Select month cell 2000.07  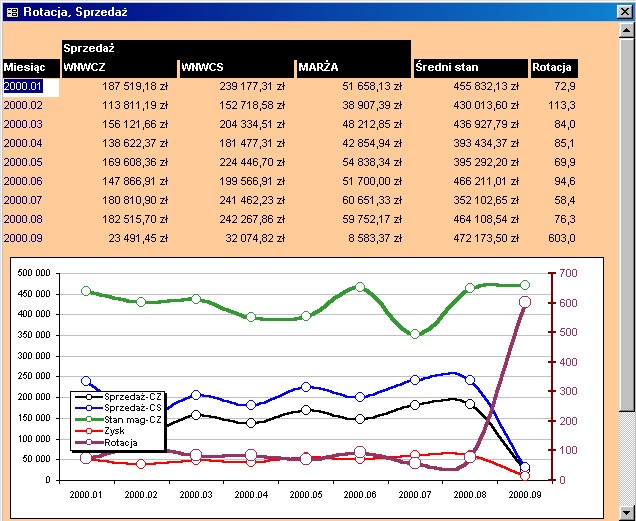pyautogui.click(x=23, y=200)
